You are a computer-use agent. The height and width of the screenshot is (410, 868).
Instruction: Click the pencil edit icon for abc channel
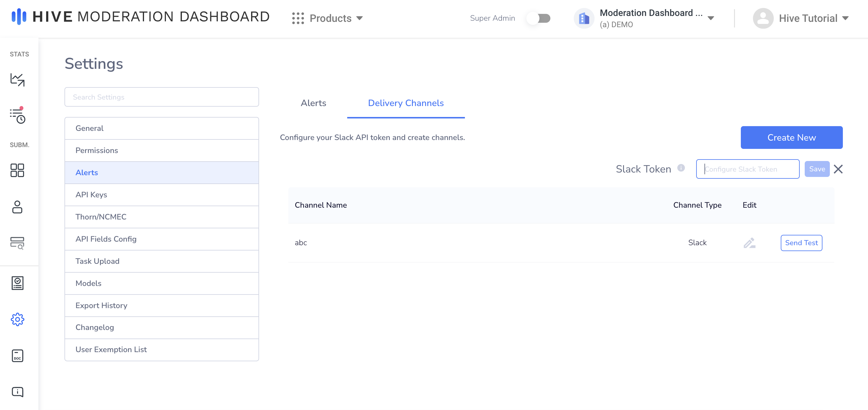749,243
